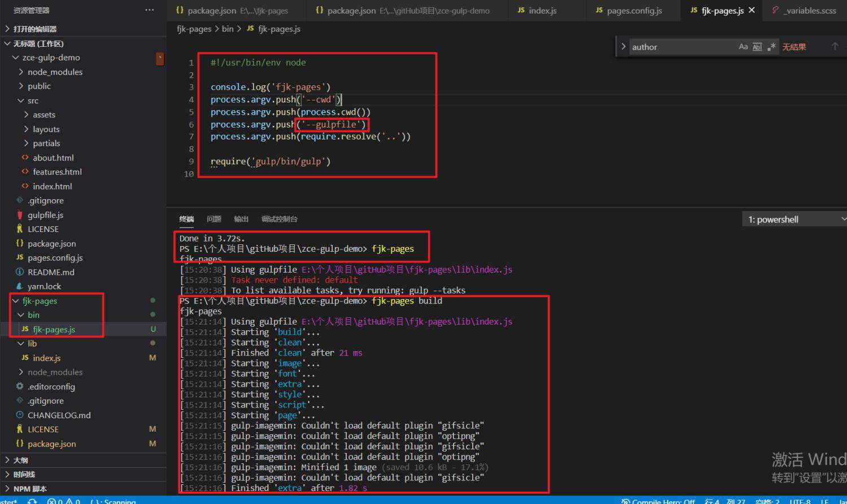The width and height of the screenshot is (847, 504).
Task: Open package.json marked M in explorer
Action: (x=51, y=444)
